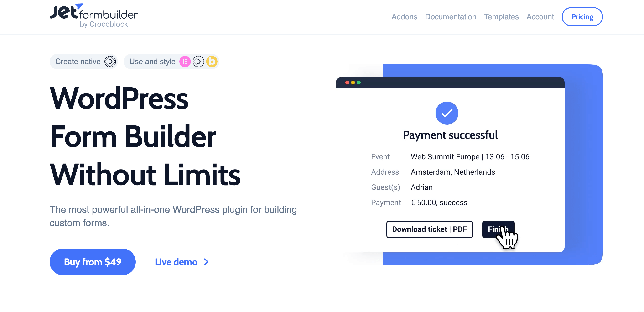This screenshot has width=644, height=312.
Task: Select the Live demo chevron arrow
Action: tap(207, 261)
